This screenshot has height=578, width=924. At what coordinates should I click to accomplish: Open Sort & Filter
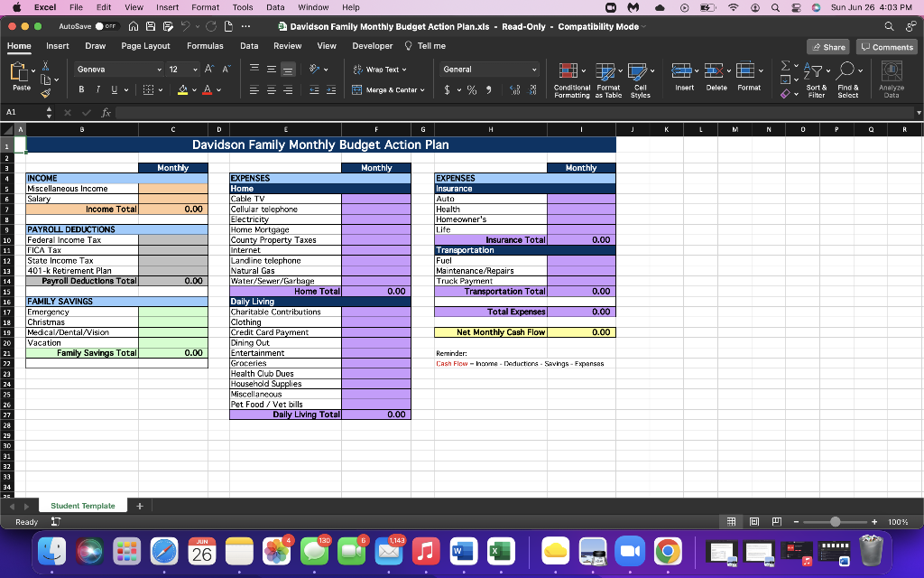point(816,80)
